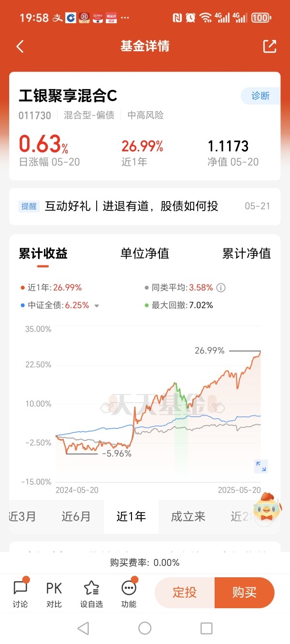Expand chart to fullscreen with arrows icon
The width and height of the screenshot is (290, 644).
pyautogui.click(x=261, y=467)
